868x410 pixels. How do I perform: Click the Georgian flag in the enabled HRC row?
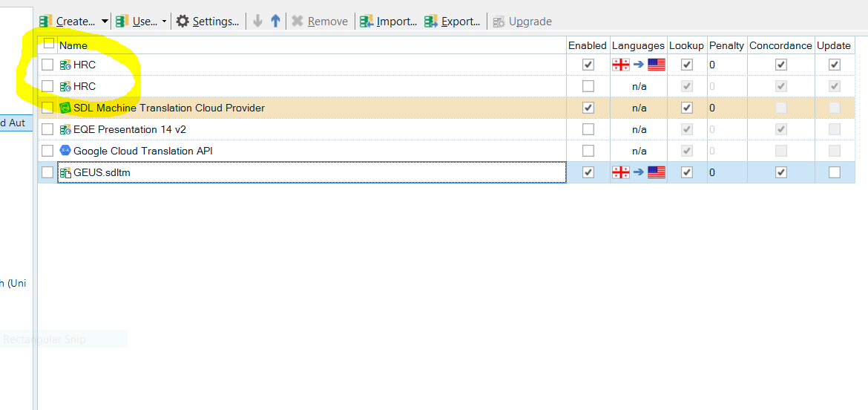pyautogui.click(x=620, y=65)
